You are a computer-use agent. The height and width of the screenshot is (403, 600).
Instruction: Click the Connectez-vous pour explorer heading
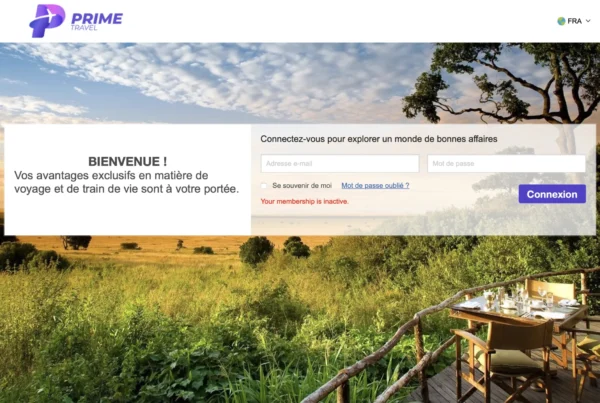point(378,139)
